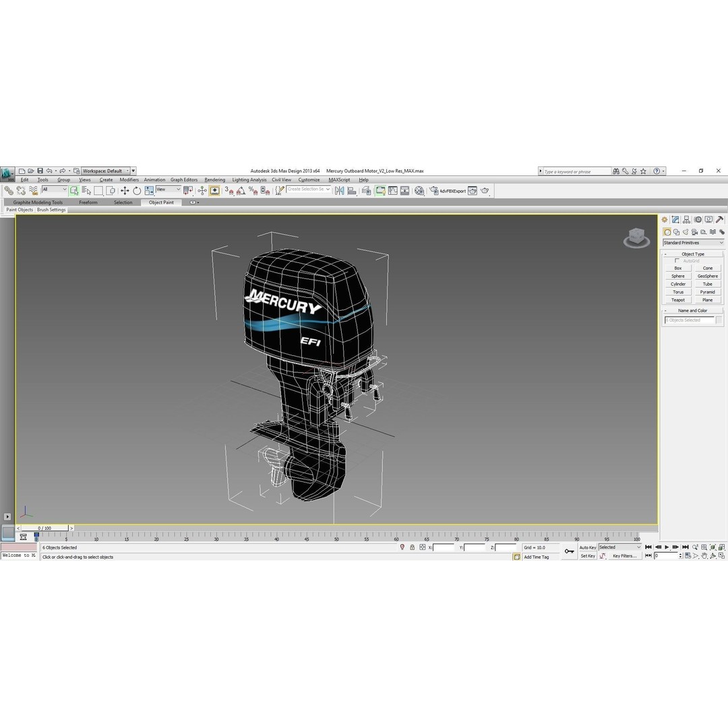The height and width of the screenshot is (728, 728).
Task: Click the Teapot primitive button
Action: (x=678, y=300)
